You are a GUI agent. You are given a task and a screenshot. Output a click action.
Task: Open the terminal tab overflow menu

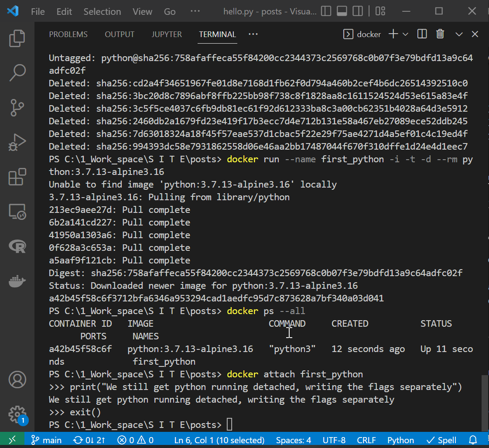tap(253, 34)
